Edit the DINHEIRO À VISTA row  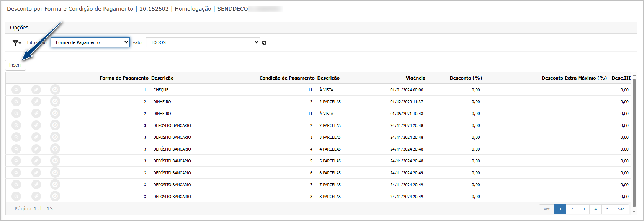(x=36, y=113)
